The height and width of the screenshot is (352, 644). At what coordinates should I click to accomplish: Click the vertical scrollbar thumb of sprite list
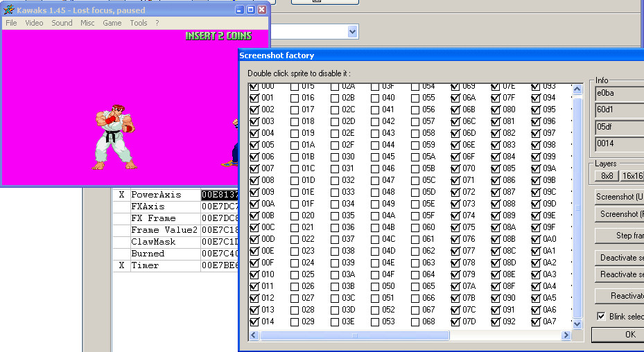577,208
